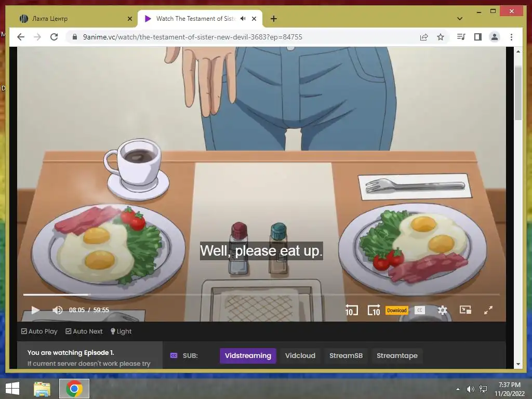Go back to previous page
The image size is (532, 399).
21,37
